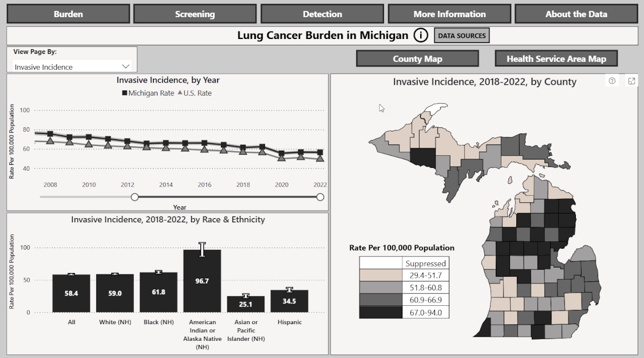Click the "Rate Per 100,000 Population" legend title
This screenshot has height=358, width=644.
[x=402, y=248]
